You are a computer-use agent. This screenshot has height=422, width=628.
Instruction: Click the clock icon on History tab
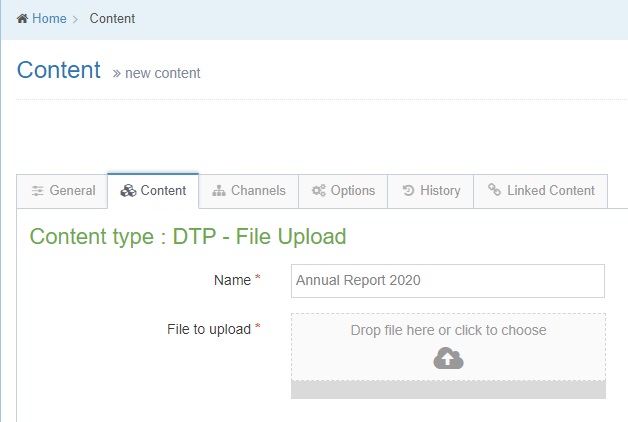(x=408, y=191)
